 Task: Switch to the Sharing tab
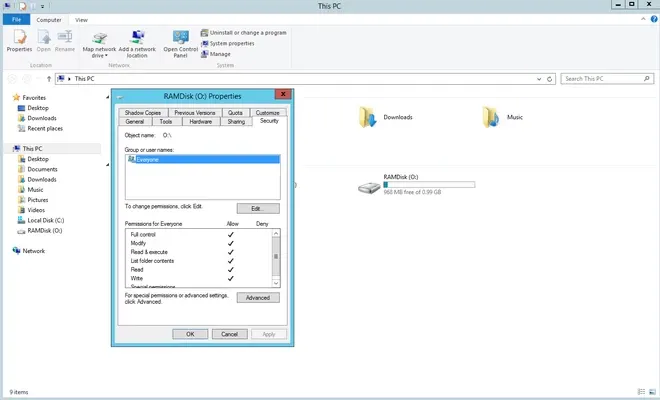tap(236, 121)
